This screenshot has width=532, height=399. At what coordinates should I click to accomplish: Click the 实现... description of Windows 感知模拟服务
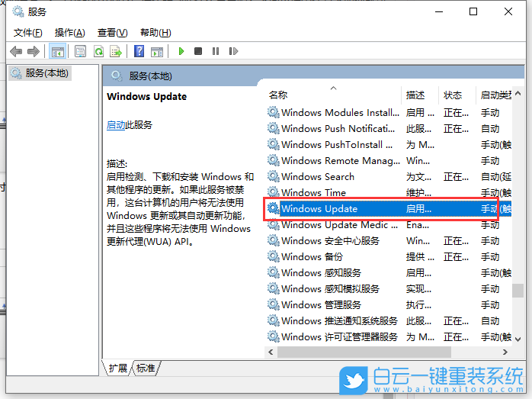pyautogui.click(x=418, y=288)
